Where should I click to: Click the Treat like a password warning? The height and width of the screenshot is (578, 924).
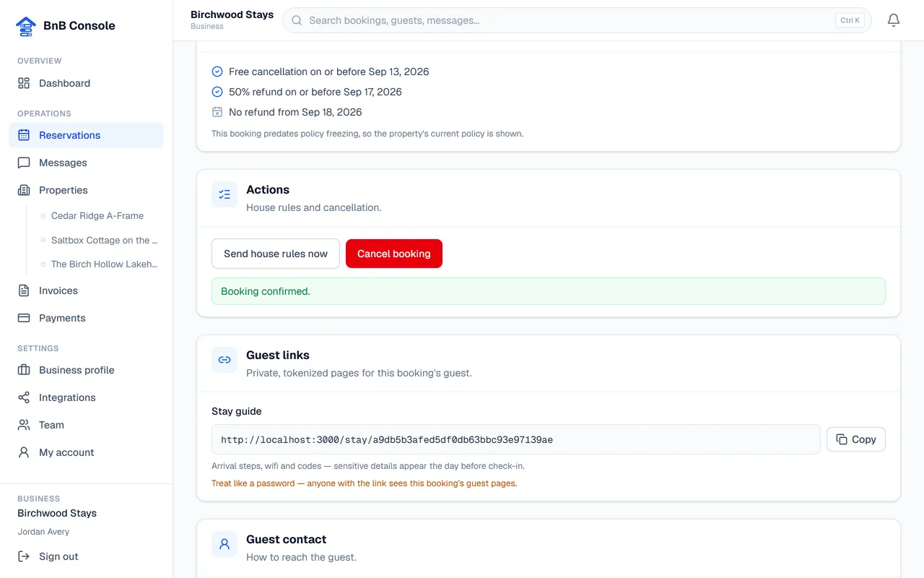pos(364,483)
